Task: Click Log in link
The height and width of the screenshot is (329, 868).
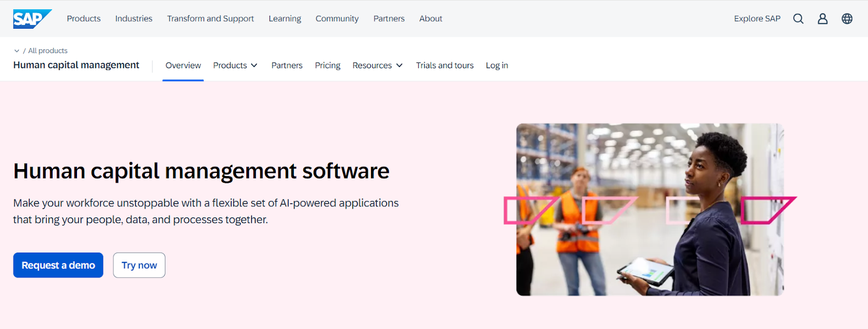Action: (497, 66)
